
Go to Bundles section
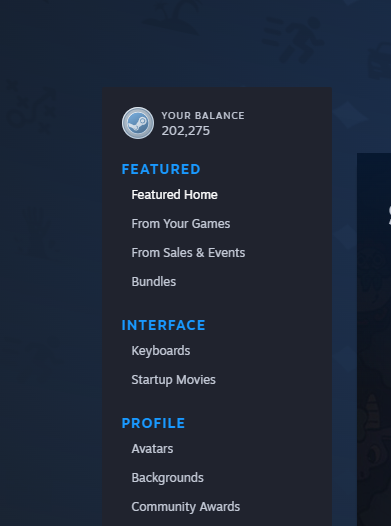coord(154,281)
